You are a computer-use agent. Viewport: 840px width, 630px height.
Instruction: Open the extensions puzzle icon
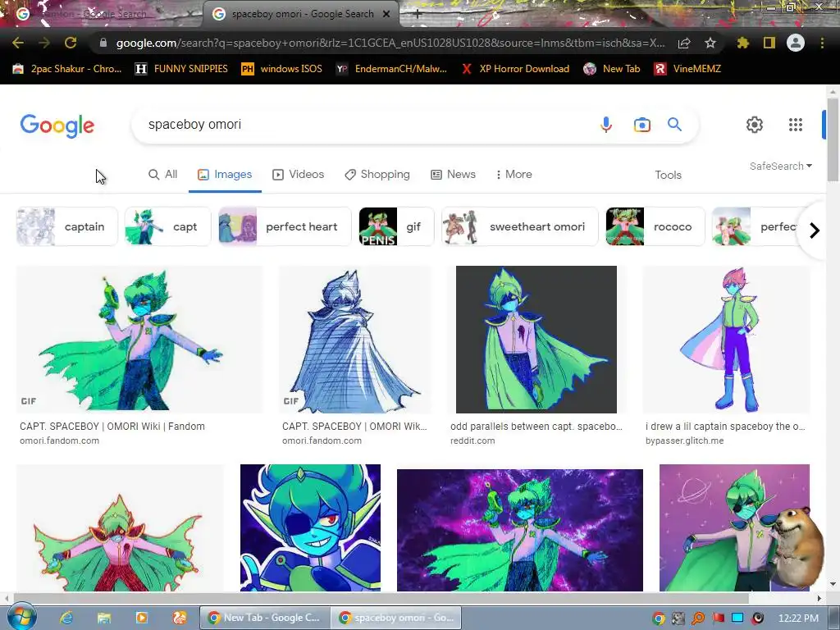(743, 43)
